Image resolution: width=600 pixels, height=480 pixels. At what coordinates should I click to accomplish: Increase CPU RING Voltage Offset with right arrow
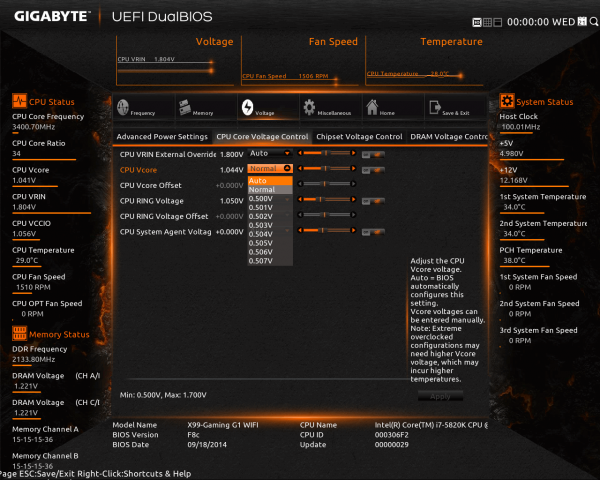click(353, 215)
